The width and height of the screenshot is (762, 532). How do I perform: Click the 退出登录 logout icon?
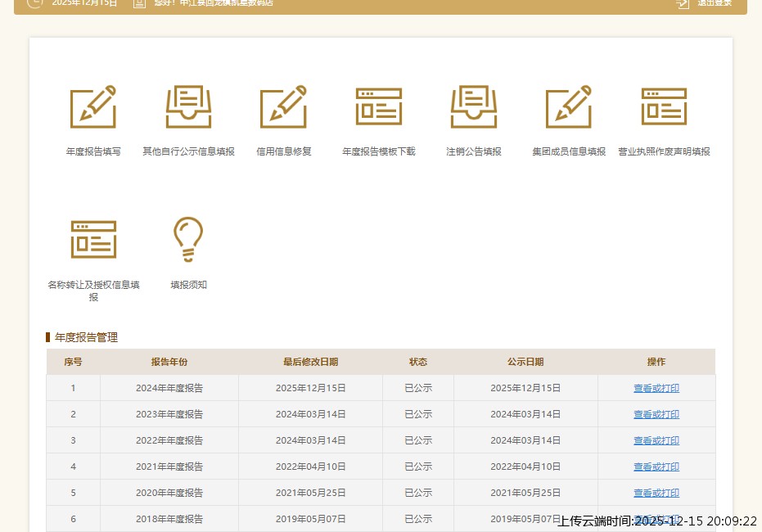pyautogui.click(x=683, y=2)
